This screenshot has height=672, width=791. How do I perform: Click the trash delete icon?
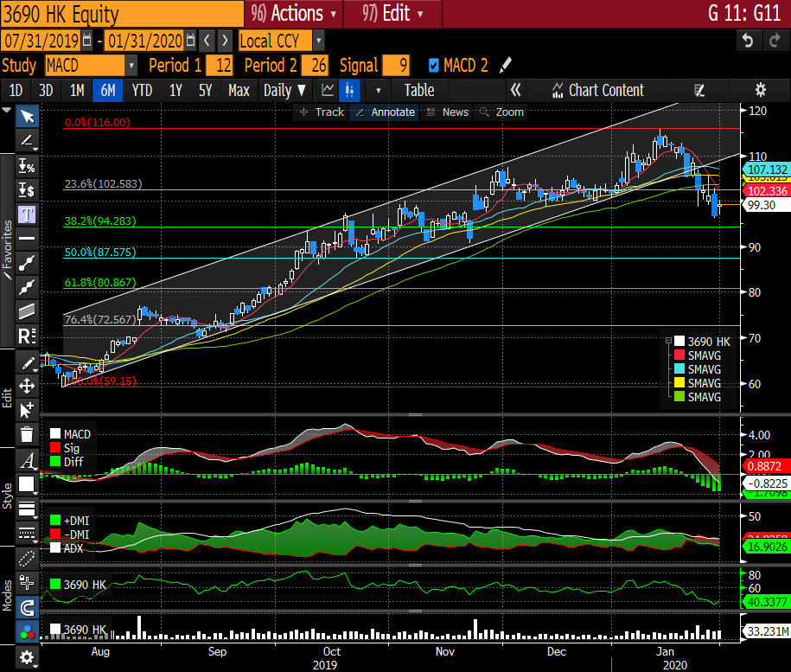point(27,434)
